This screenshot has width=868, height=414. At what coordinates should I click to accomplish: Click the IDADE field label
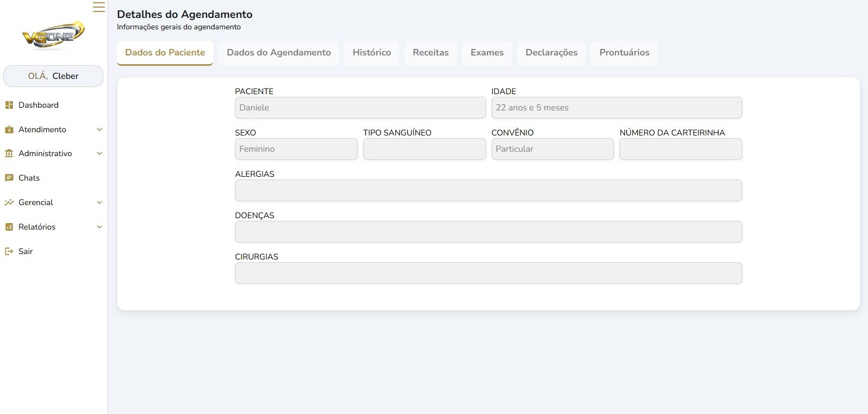504,91
